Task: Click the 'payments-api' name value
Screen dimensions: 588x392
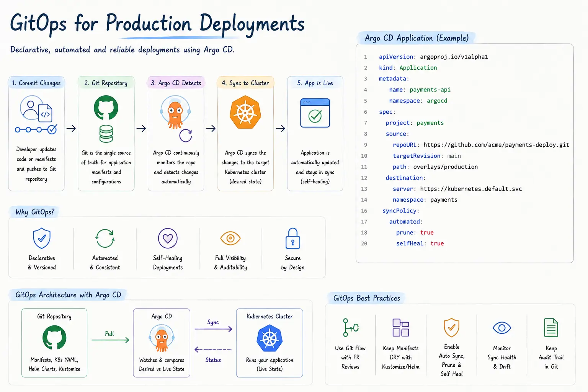Action: coord(430,90)
